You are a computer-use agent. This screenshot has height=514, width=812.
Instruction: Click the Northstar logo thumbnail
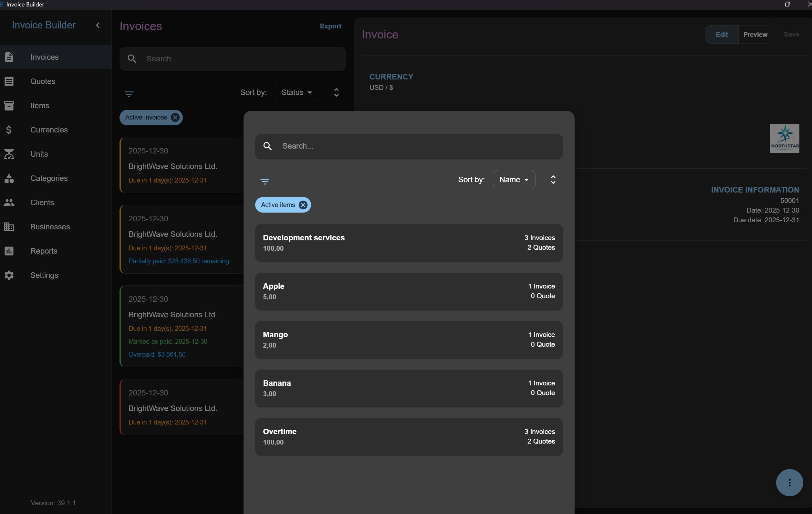[x=784, y=138]
